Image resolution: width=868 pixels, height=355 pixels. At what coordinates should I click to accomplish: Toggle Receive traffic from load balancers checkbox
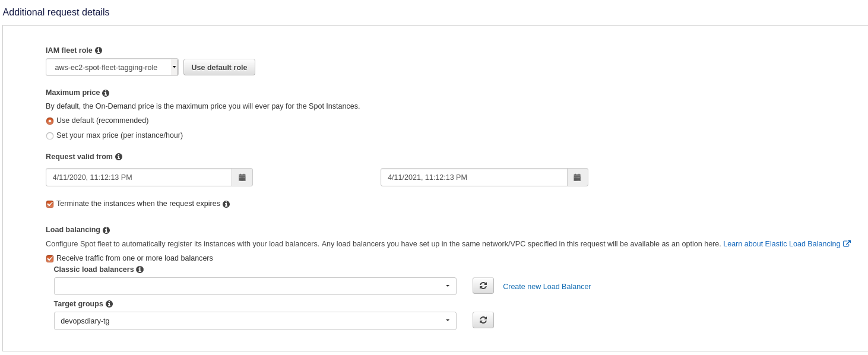(x=50, y=259)
